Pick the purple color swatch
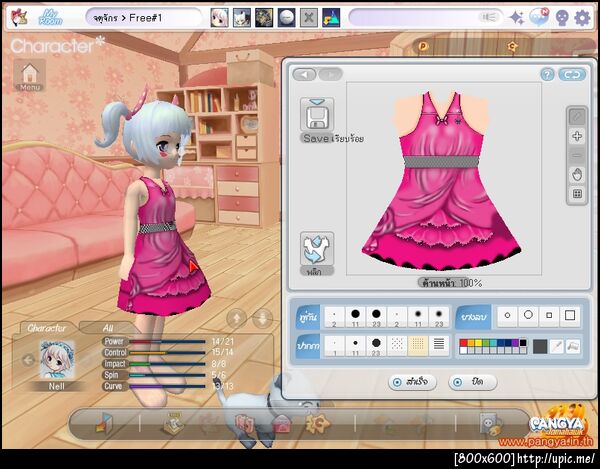Screen dimensions: 600x469 click(x=515, y=343)
